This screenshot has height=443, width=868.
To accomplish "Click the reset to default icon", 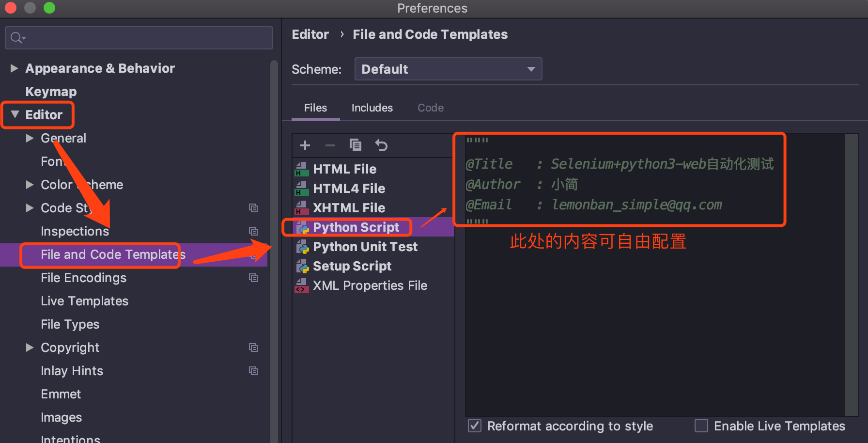I will [381, 145].
